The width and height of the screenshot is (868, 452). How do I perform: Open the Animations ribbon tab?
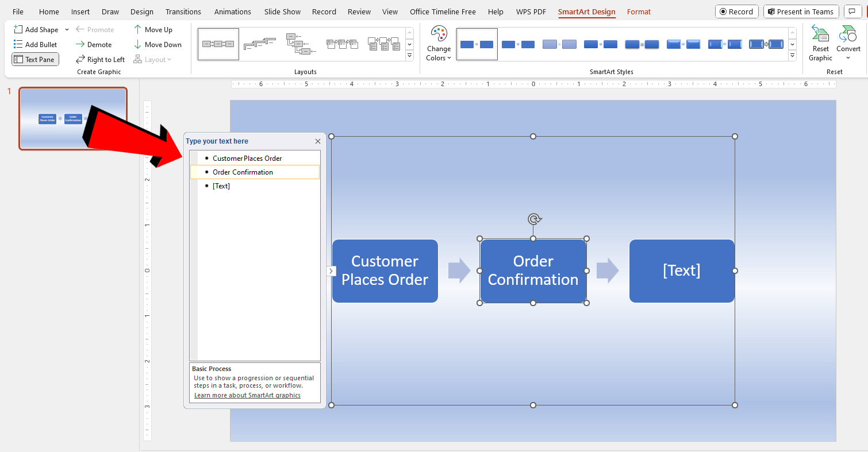tap(232, 11)
